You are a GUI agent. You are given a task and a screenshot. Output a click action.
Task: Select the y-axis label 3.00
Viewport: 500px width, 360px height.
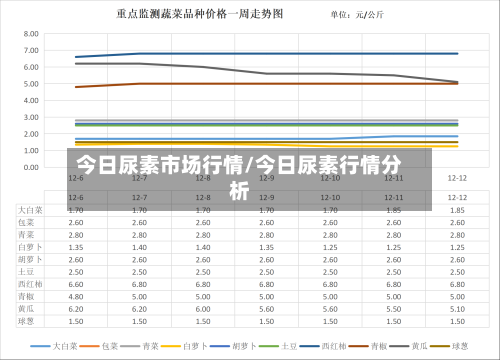31,117
